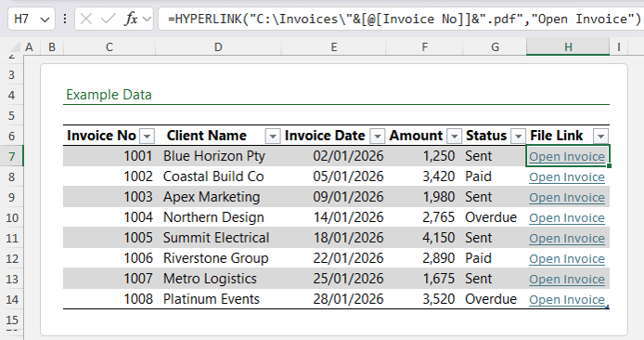
Task: Select column header F
Action: (x=425, y=47)
